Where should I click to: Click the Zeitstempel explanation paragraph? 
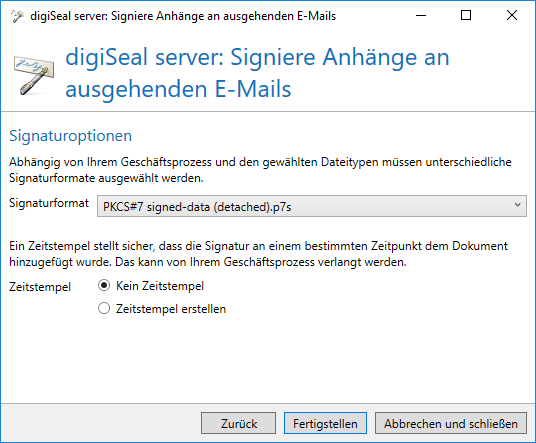pyautogui.click(x=258, y=254)
